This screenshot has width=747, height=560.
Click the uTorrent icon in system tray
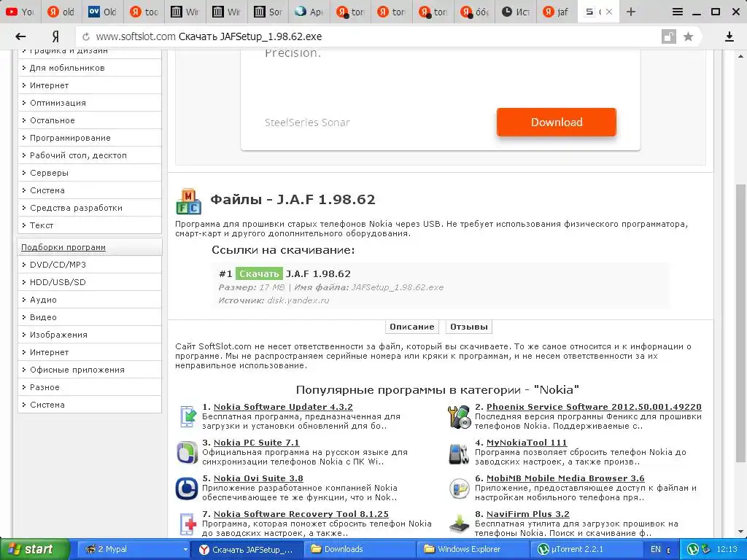[x=693, y=549]
